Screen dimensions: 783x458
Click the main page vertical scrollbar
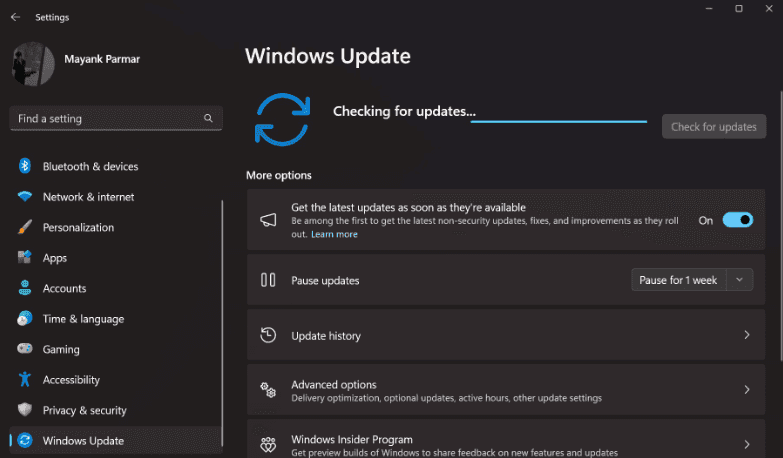click(781, 226)
